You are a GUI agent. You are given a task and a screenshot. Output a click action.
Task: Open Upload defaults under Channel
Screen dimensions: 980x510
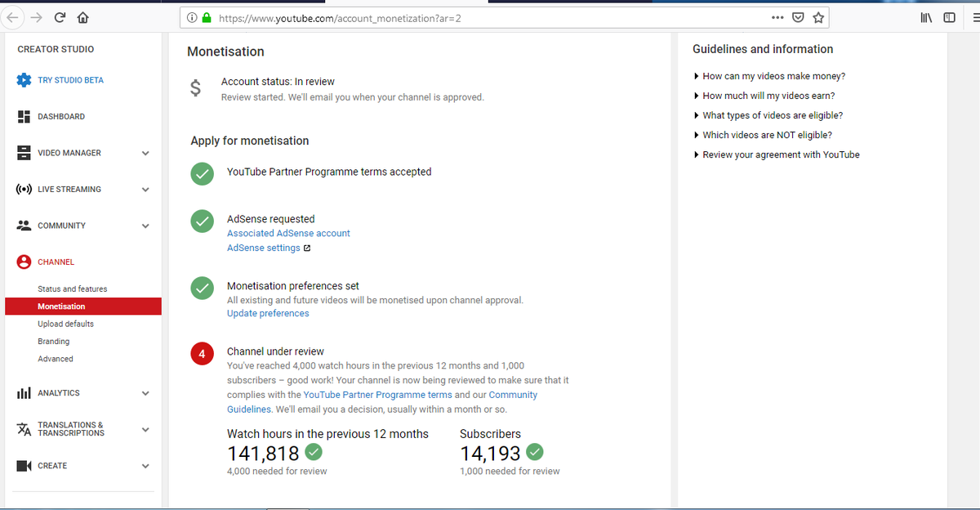(x=65, y=324)
